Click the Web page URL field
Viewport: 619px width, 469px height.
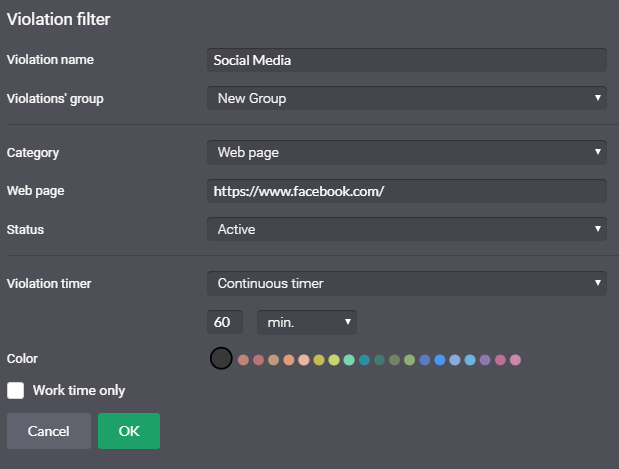407,191
